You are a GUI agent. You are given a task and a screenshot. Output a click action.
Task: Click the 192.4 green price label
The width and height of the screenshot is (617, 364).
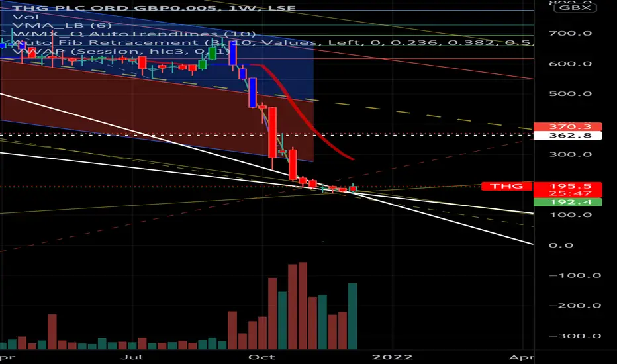point(567,202)
